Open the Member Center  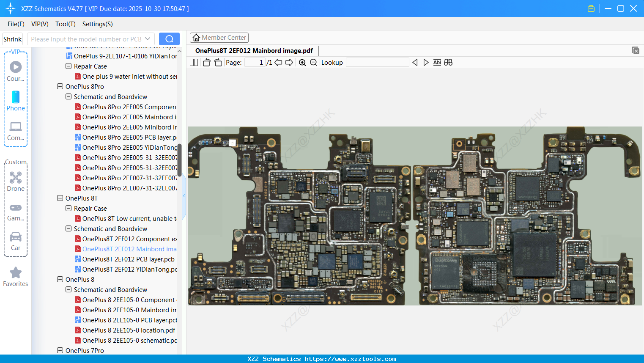point(219,37)
